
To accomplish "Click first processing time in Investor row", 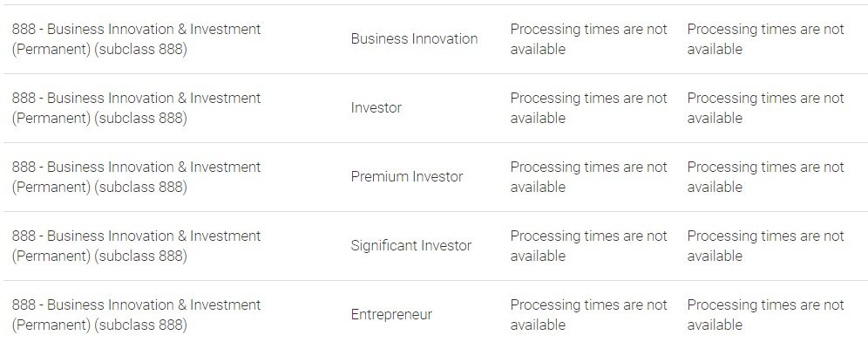I will (588, 108).
